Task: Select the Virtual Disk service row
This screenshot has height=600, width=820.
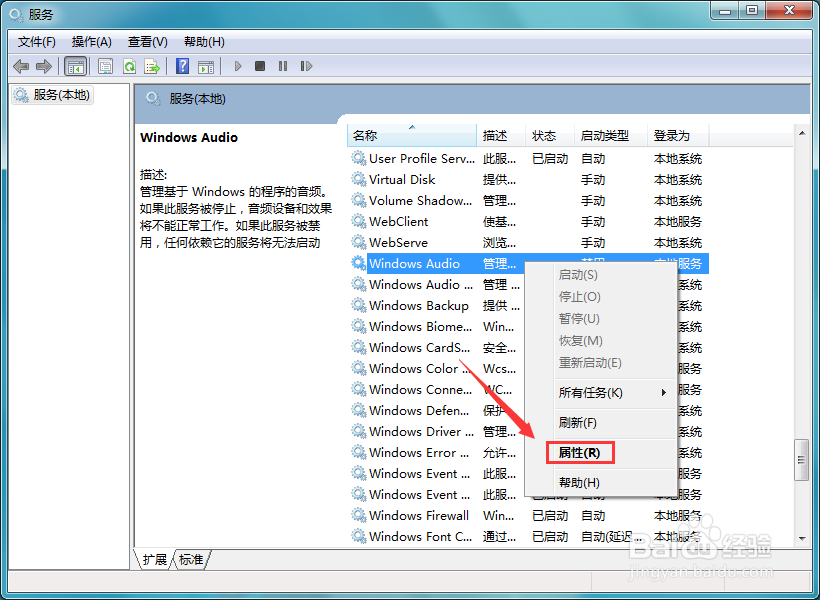Action: pyautogui.click(x=528, y=179)
